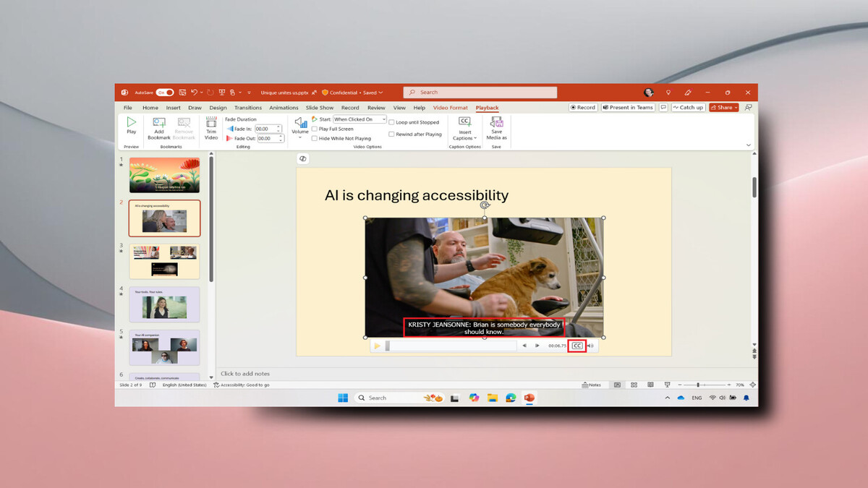Open the Confidential Saved dropdown in title bar

pyautogui.click(x=352, y=93)
